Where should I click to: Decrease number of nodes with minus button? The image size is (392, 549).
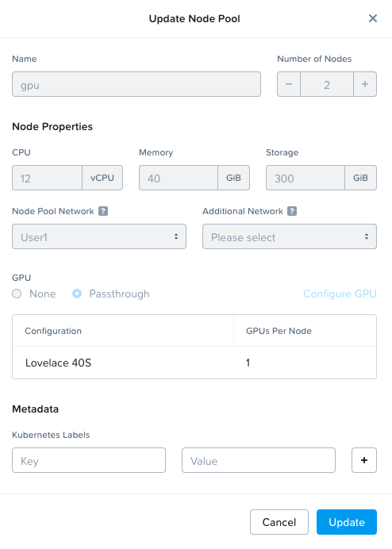(289, 84)
